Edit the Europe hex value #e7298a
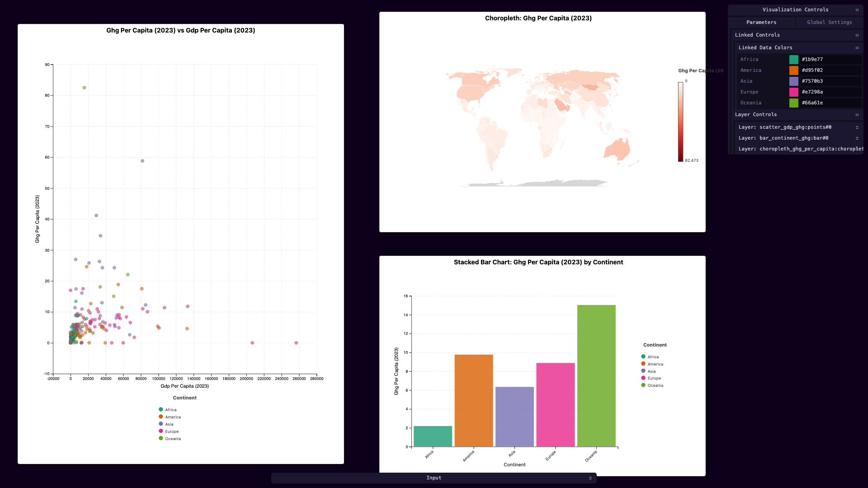This screenshot has width=868, height=488. pos(830,92)
